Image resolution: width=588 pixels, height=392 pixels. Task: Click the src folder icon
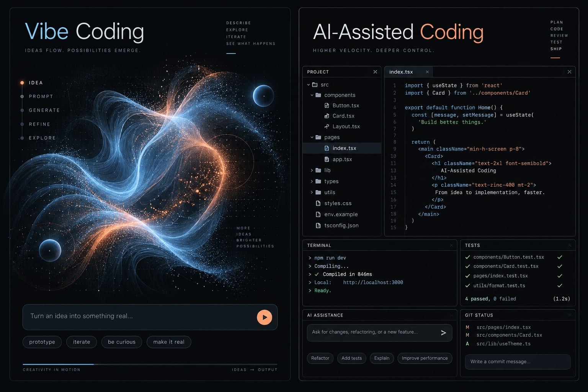[x=315, y=85]
